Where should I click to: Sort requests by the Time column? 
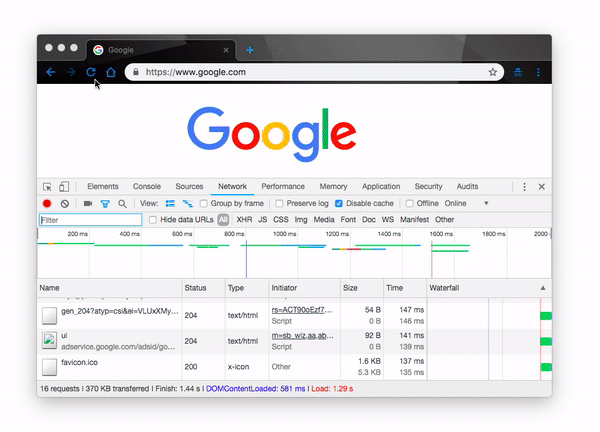pyautogui.click(x=405, y=288)
